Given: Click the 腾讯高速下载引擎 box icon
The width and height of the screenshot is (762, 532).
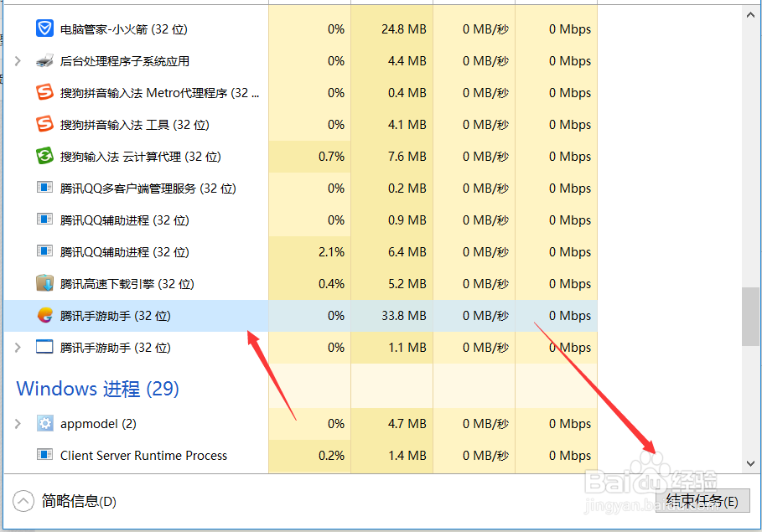Looking at the screenshot, I should pos(44,283).
